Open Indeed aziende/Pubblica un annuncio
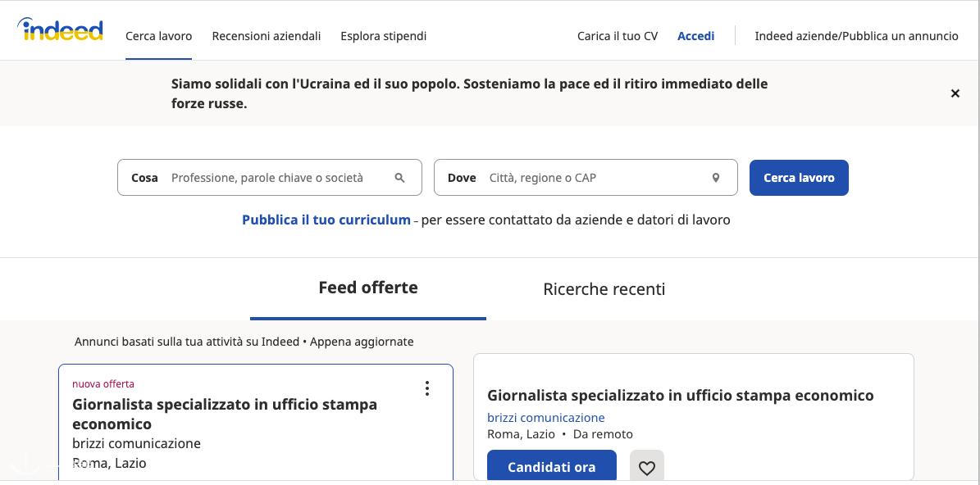The image size is (980, 485). pos(856,36)
